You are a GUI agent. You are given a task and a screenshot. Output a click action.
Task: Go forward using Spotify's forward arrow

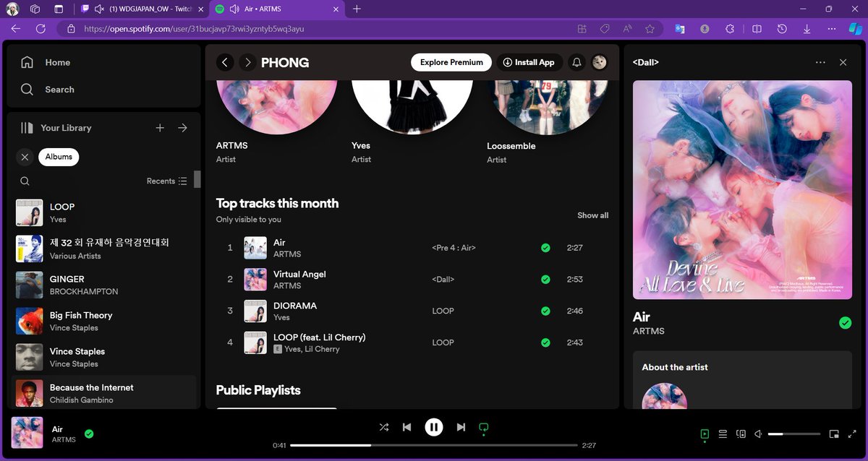pyautogui.click(x=248, y=62)
